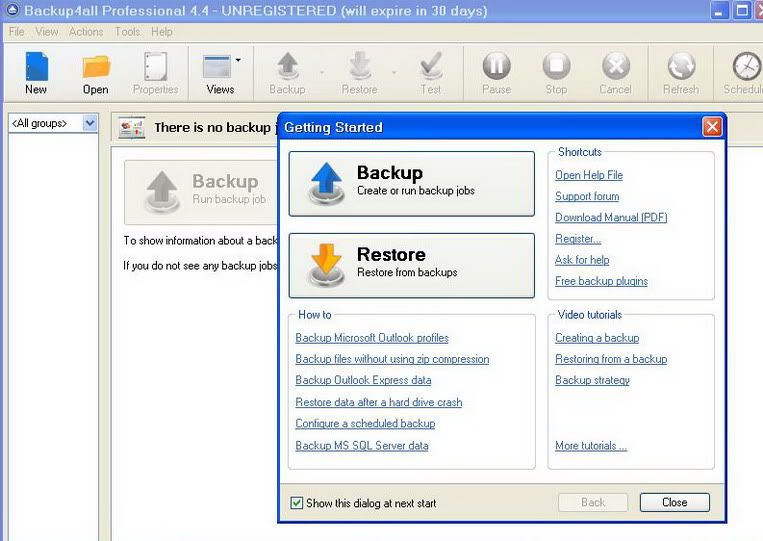Screen dimensions: 763x541
Task: Open Backup files without using zip compression
Action: tap(392, 359)
